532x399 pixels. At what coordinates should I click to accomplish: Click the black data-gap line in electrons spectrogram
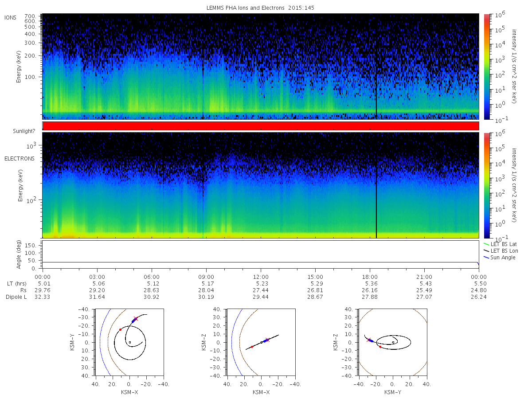coord(376,185)
